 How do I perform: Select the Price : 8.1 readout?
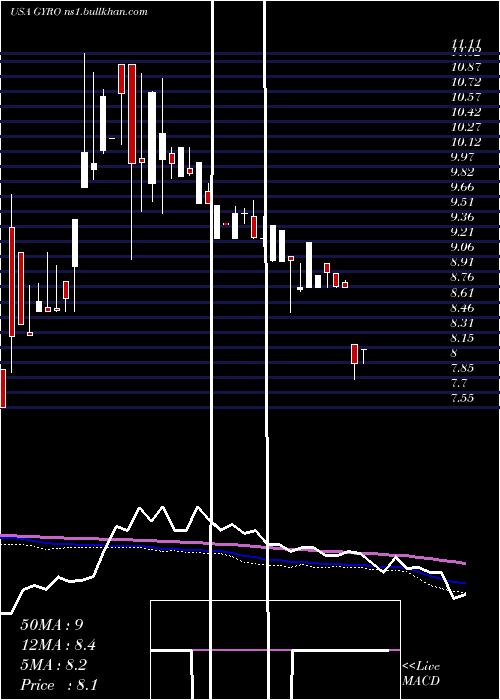(59, 685)
